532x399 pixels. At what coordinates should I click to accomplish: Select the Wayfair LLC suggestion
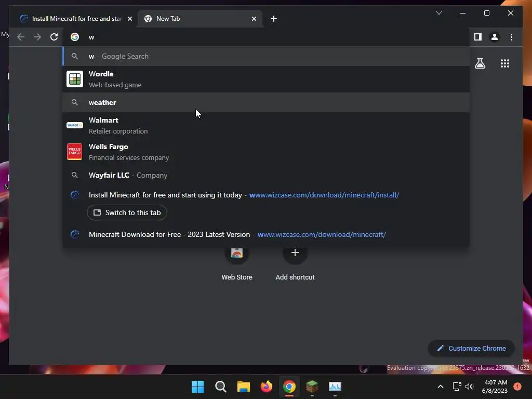(x=266, y=175)
